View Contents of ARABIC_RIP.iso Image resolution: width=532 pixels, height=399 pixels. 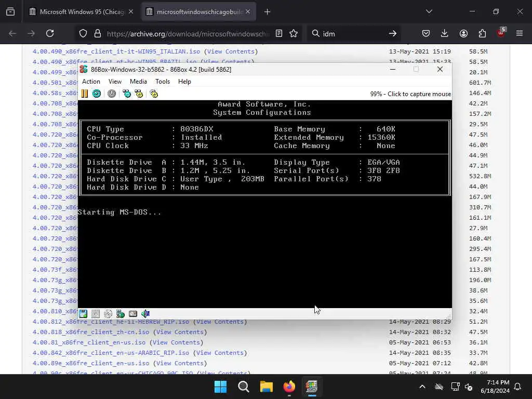pyautogui.click(x=220, y=353)
